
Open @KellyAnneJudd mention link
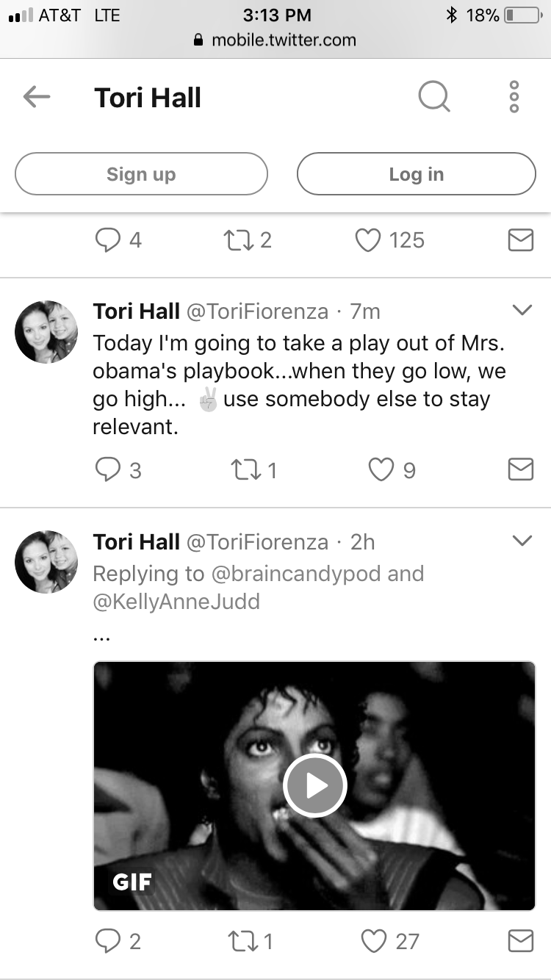(176, 602)
